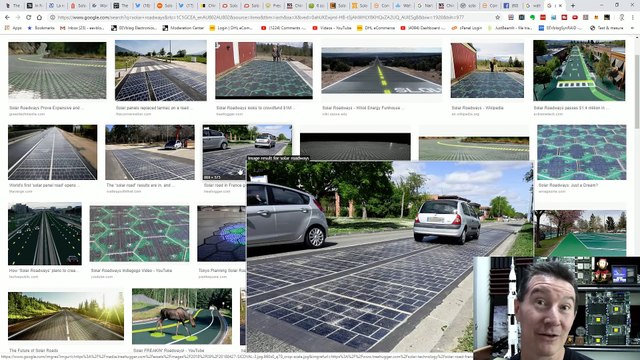This screenshot has width=640, height=360.
Task: Open The Future of Solar Roads thumbnail
Action: [66, 315]
